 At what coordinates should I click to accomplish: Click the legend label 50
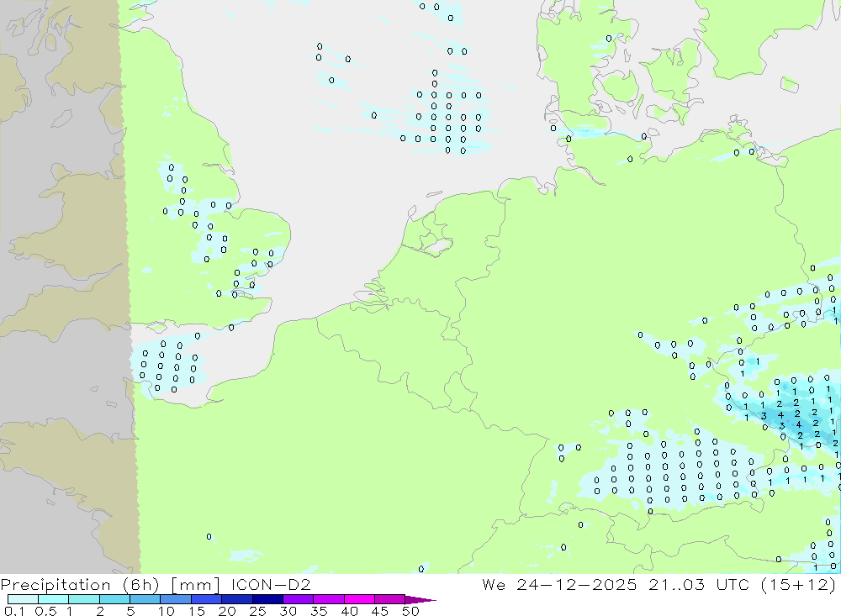(x=410, y=611)
